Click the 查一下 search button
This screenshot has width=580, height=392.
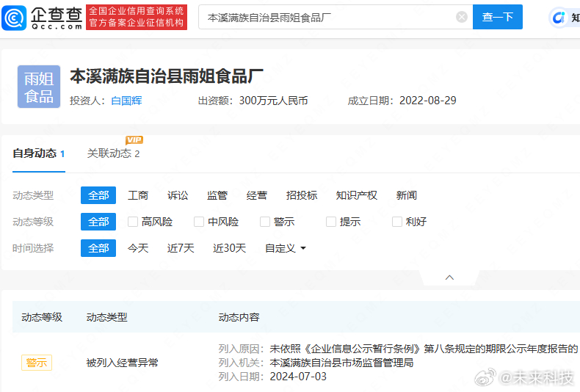(x=498, y=17)
